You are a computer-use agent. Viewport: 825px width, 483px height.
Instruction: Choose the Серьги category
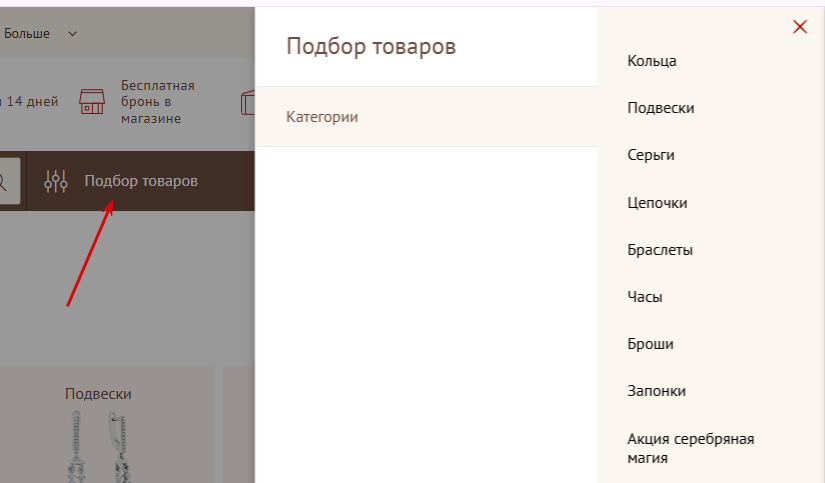coord(650,155)
